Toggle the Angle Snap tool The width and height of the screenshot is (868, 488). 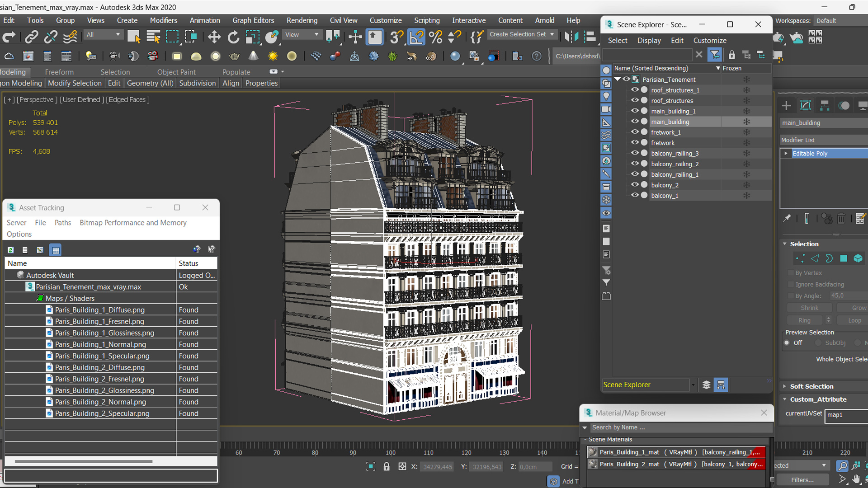tap(416, 37)
